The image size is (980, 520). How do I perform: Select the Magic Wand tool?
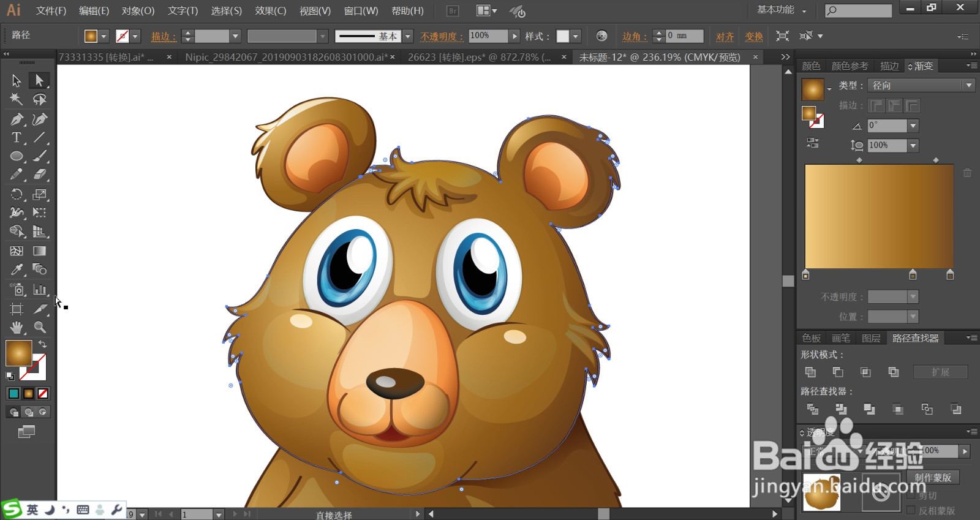17,99
